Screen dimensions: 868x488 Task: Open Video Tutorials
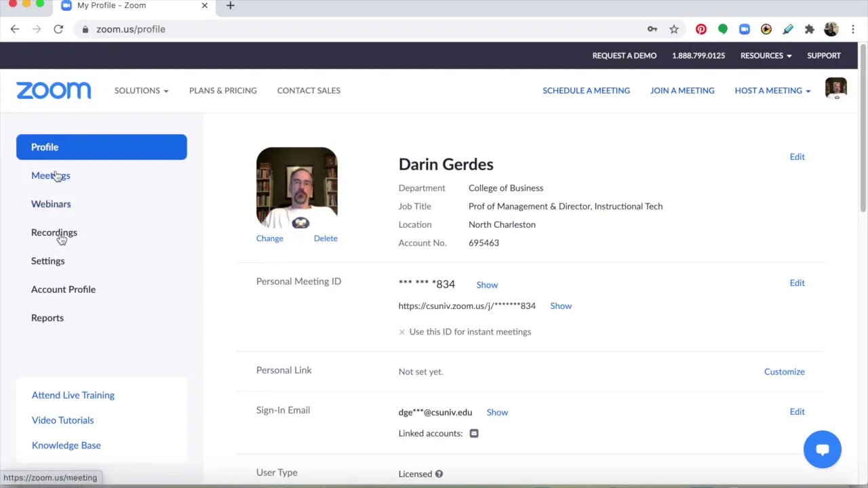tap(63, 420)
